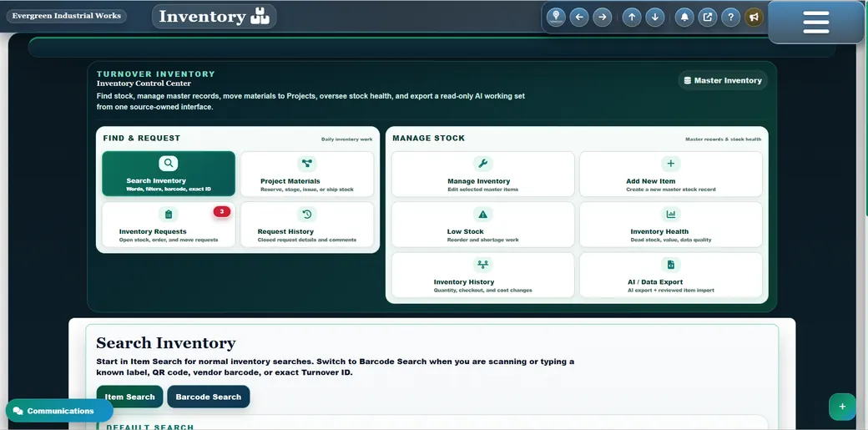The width and height of the screenshot is (868, 430).
Task: Go back using the left arrow
Action: pos(579,17)
